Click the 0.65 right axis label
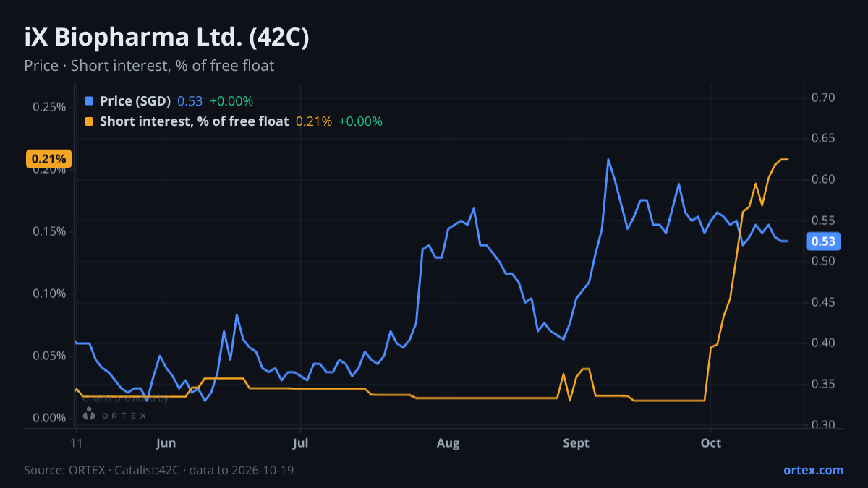 coord(823,138)
